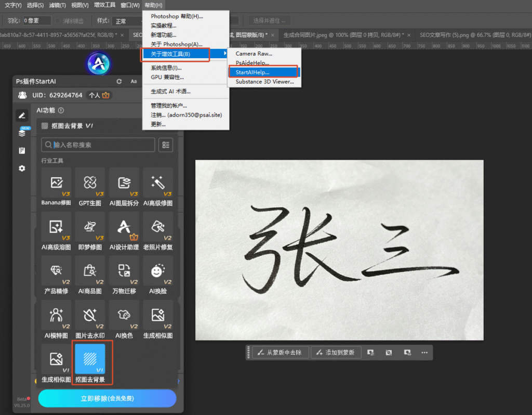The width and height of the screenshot is (532, 415).
Task: Choose 实操教程 menu item
Action: click(185, 25)
